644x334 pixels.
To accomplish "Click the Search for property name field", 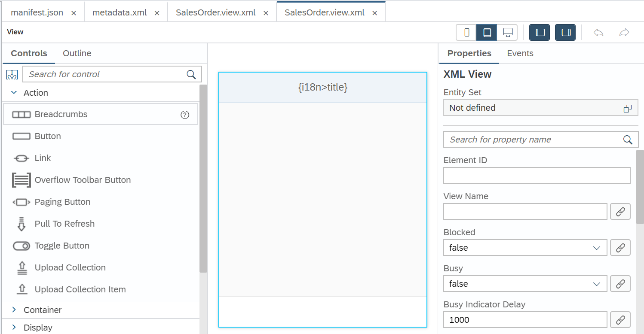I will (x=541, y=140).
